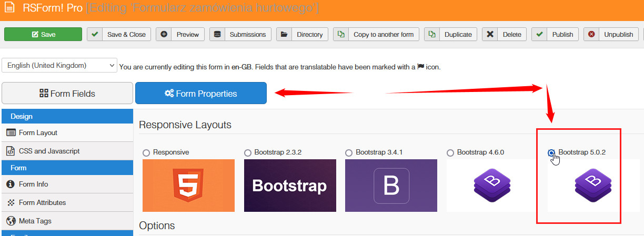Viewport: 644px width, 236px height.
Task: Click the Bootstrap 3.4.1 layout thumbnail
Action: tap(391, 186)
